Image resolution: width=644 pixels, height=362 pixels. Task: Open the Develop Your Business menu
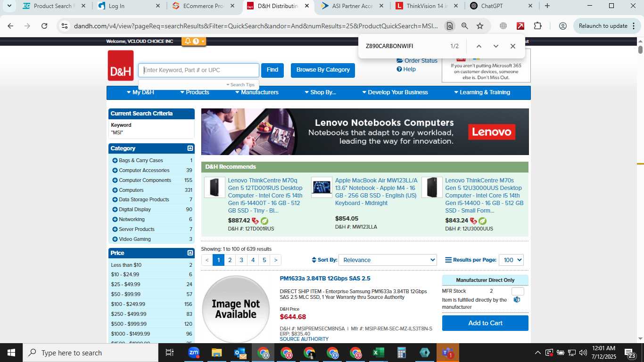(x=395, y=92)
